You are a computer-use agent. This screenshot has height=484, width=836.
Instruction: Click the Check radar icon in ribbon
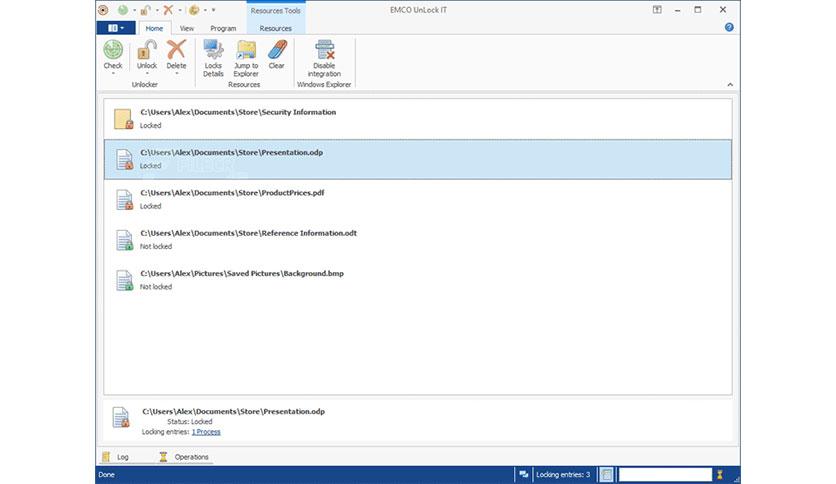click(113, 50)
